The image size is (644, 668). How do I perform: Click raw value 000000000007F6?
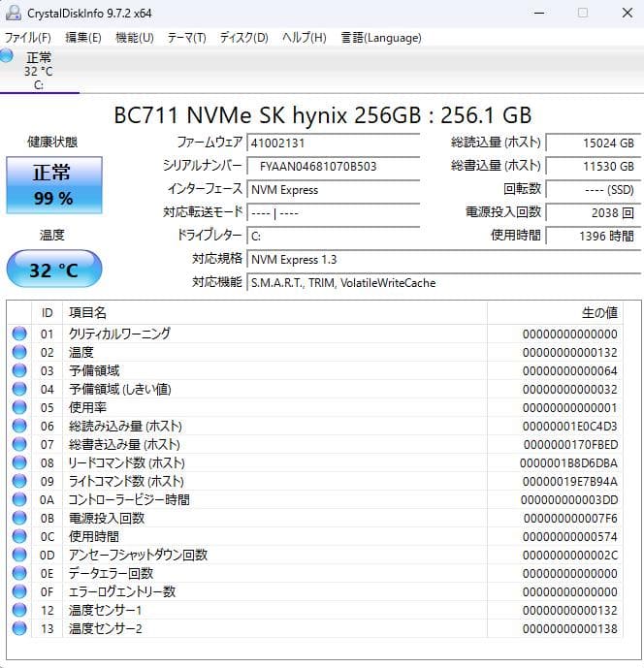[x=570, y=518]
